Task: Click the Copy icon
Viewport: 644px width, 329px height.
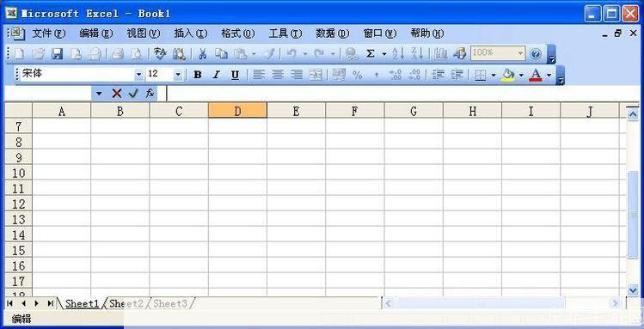Action: (x=221, y=54)
